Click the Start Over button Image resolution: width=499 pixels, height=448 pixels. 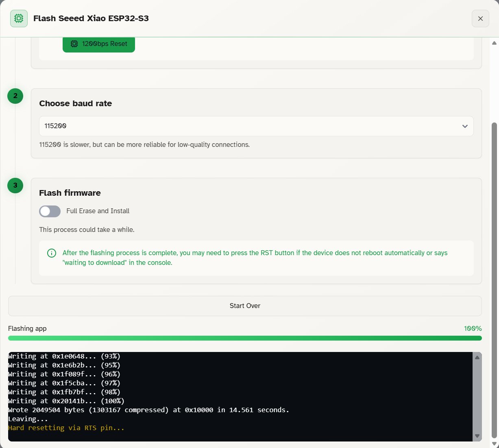tap(245, 306)
